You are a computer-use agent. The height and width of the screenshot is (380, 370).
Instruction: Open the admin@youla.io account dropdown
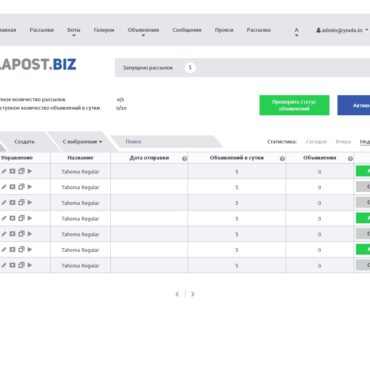pyautogui.click(x=342, y=30)
